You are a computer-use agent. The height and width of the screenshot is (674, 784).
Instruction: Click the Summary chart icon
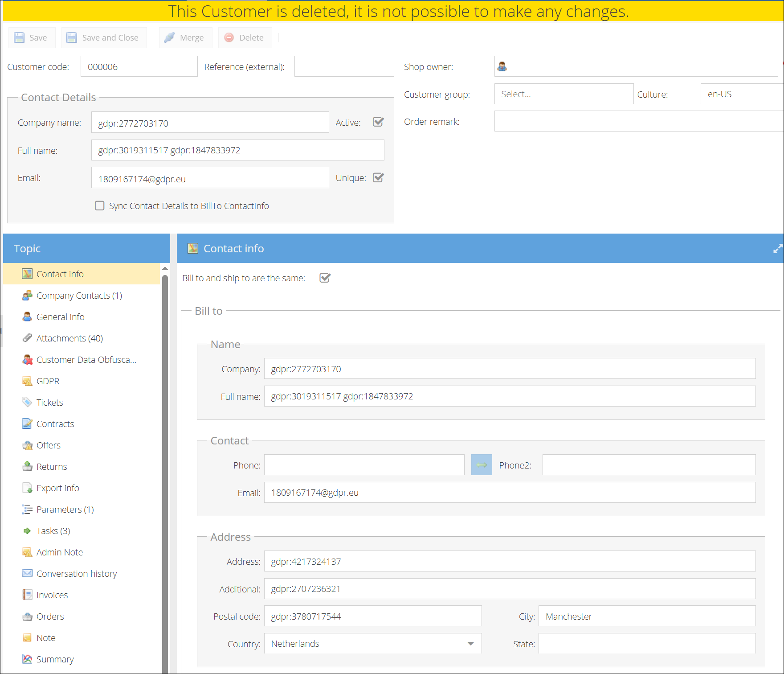pyautogui.click(x=27, y=659)
